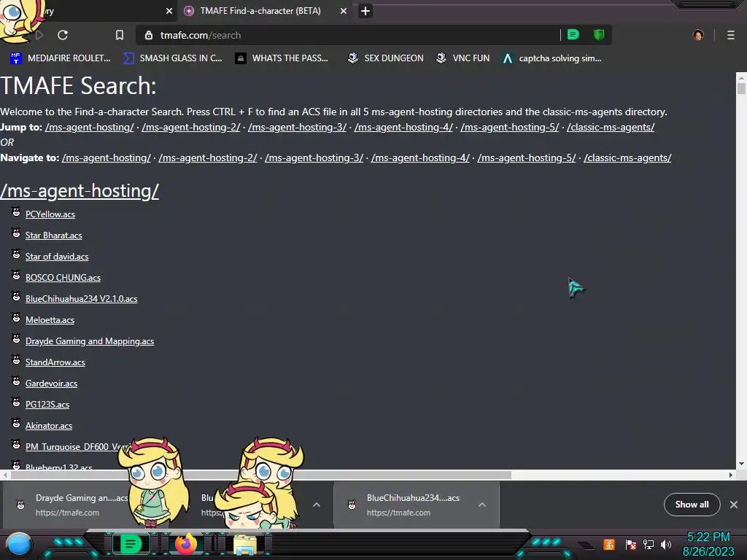Open the WHATS THE PASS... bookmark
Viewport: 747px width, 560px height.
282,58
